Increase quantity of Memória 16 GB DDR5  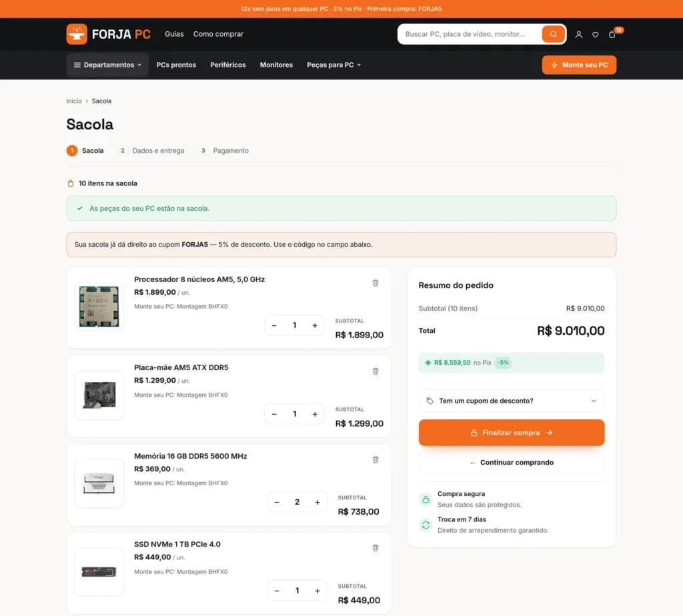pyautogui.click(x=317, y=502)
